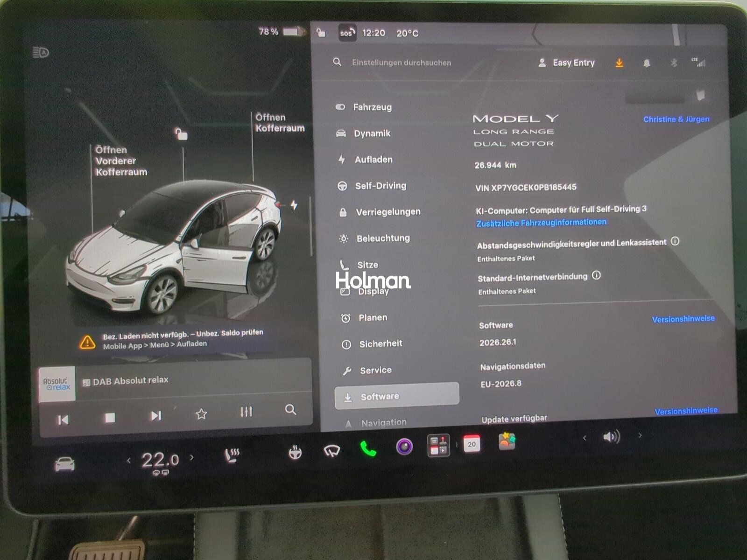Open the Navigation menu item
The height and width of the screenshot is (560, 747).
[375, 423]
